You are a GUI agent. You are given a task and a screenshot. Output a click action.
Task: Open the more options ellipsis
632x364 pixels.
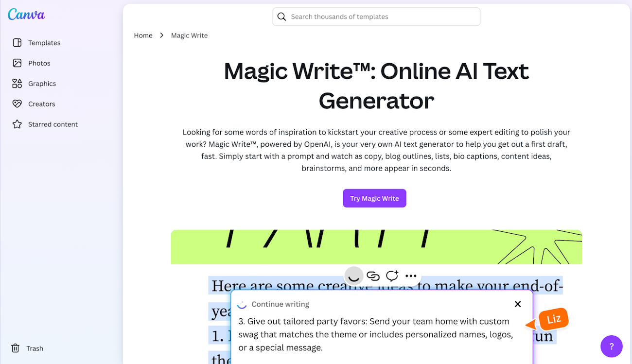click(411, 276)
